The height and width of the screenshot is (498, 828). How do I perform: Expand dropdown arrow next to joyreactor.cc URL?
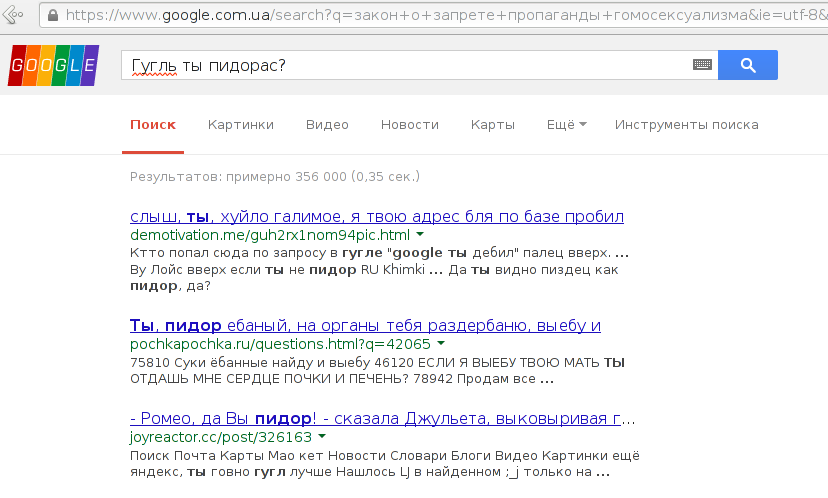(x=322, y=436)
